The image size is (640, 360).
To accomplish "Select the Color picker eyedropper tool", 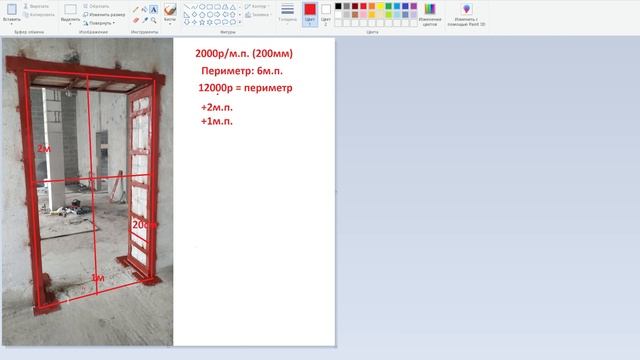I will tap(145, 20).
